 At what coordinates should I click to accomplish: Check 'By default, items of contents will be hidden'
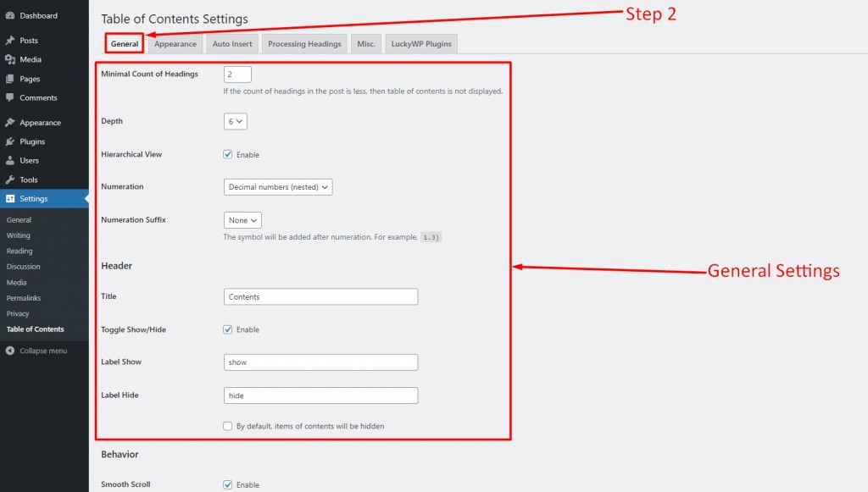pyautogui.click(x=227, y=426)
